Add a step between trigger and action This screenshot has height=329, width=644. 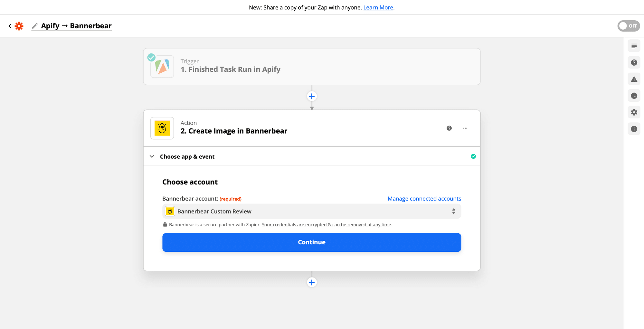tap(312, 96)
